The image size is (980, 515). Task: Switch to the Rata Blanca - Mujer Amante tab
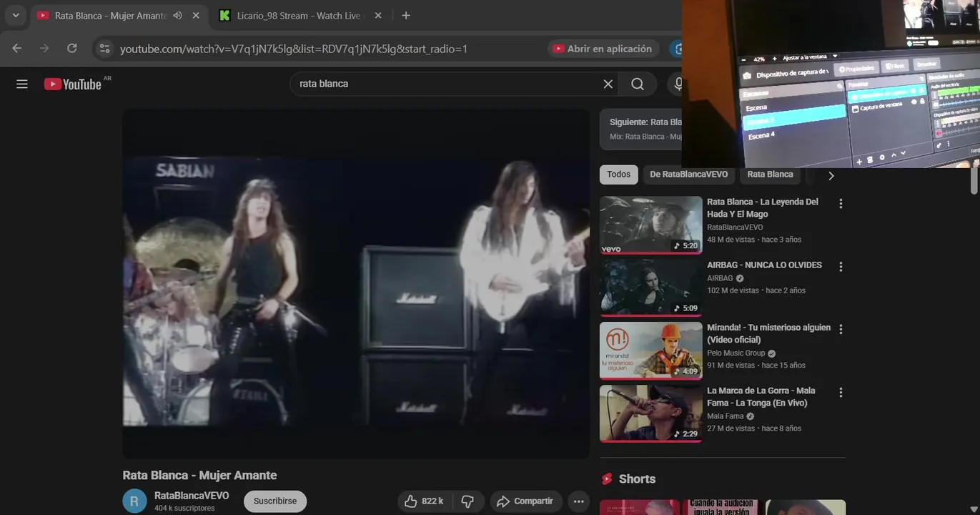(x=111, y=16)
